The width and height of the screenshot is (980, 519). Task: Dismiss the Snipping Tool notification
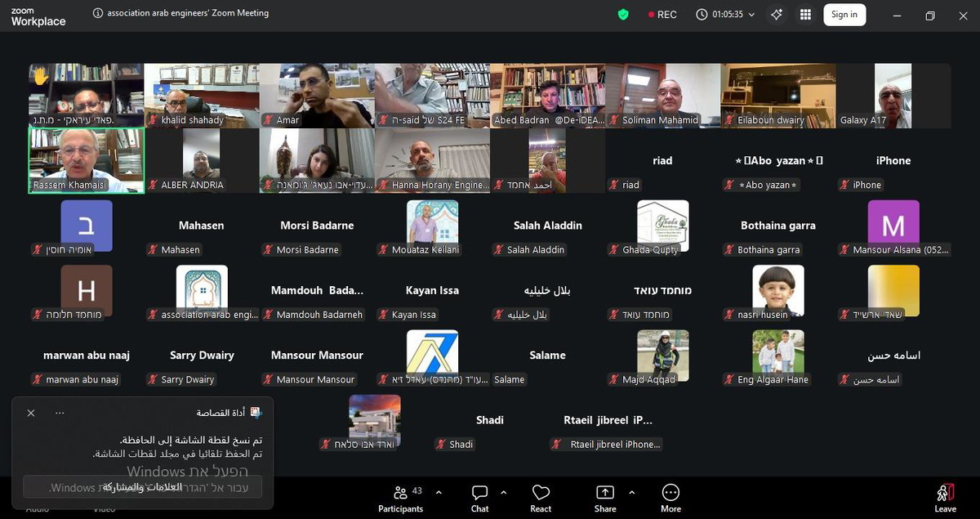pos(31,413)
